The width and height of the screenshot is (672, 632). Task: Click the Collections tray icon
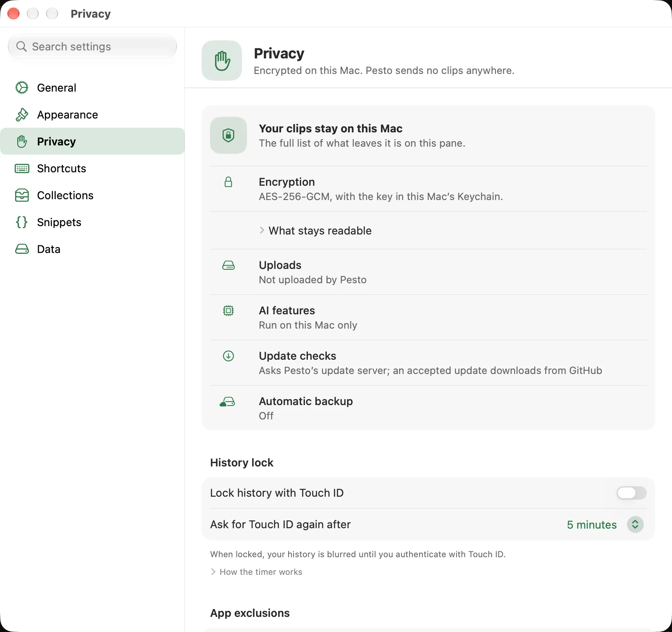point(22,195)
